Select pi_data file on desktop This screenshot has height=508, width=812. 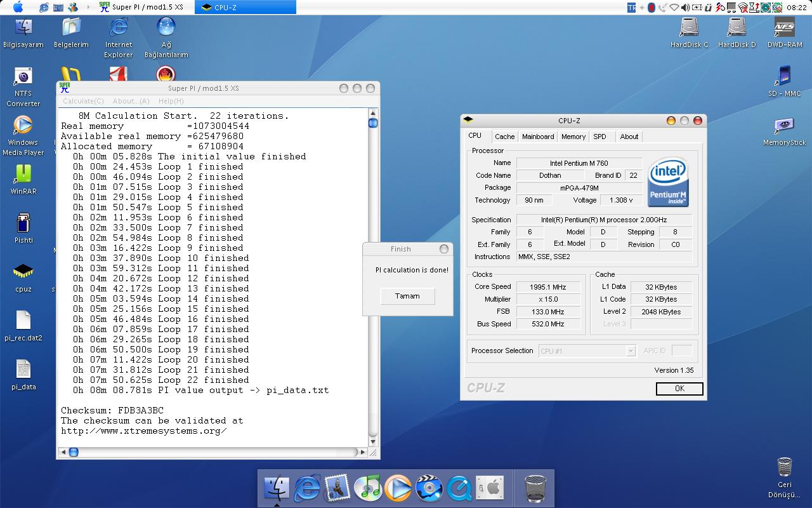23,375
